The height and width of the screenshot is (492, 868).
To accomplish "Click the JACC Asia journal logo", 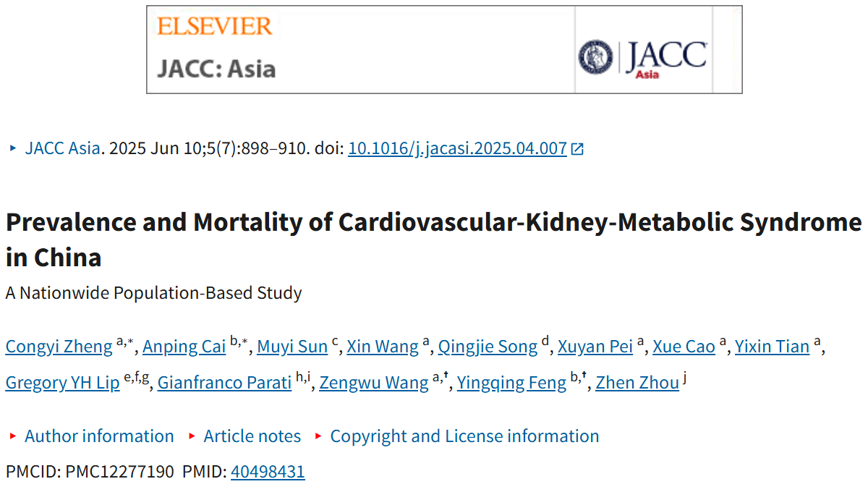I will pyautogui.click(x=643, y=56).
